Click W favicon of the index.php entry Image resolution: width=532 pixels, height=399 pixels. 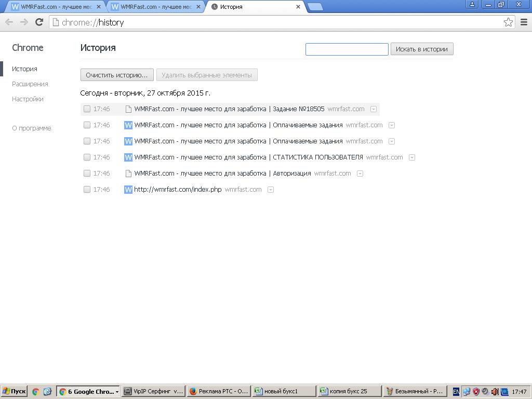point(128,190)
